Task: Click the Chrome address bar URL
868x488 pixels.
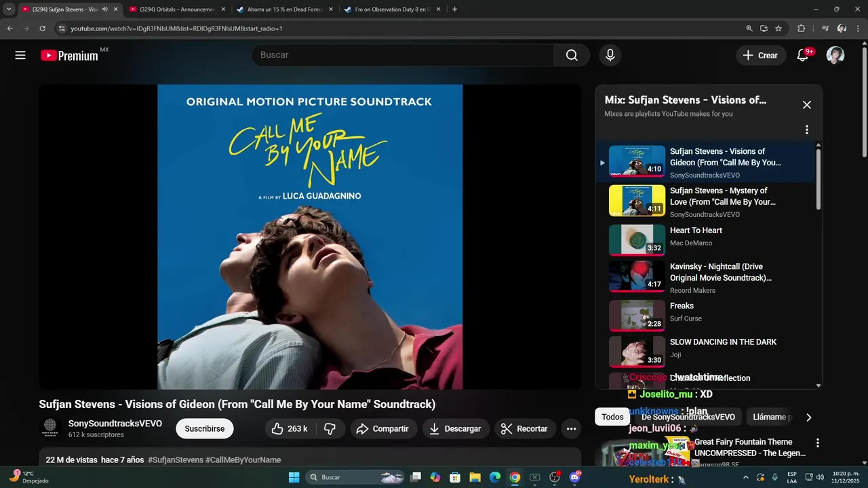Action: [176, 28]
